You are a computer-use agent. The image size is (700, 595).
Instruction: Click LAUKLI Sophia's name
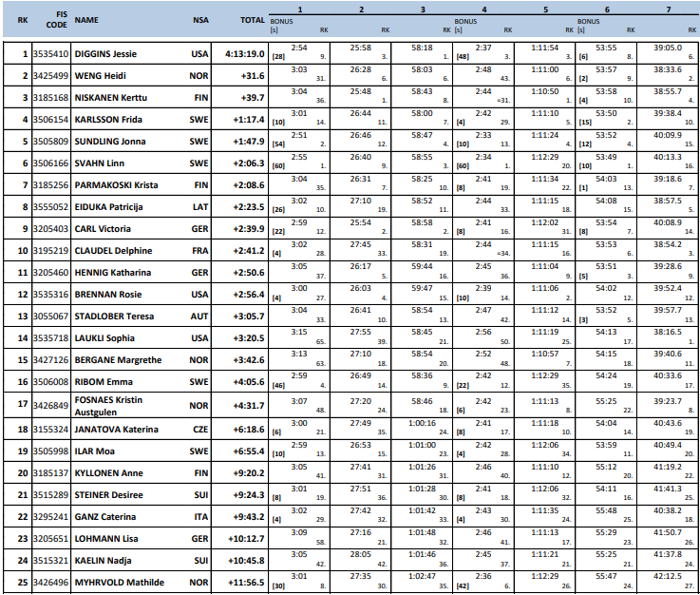point(104,338)
